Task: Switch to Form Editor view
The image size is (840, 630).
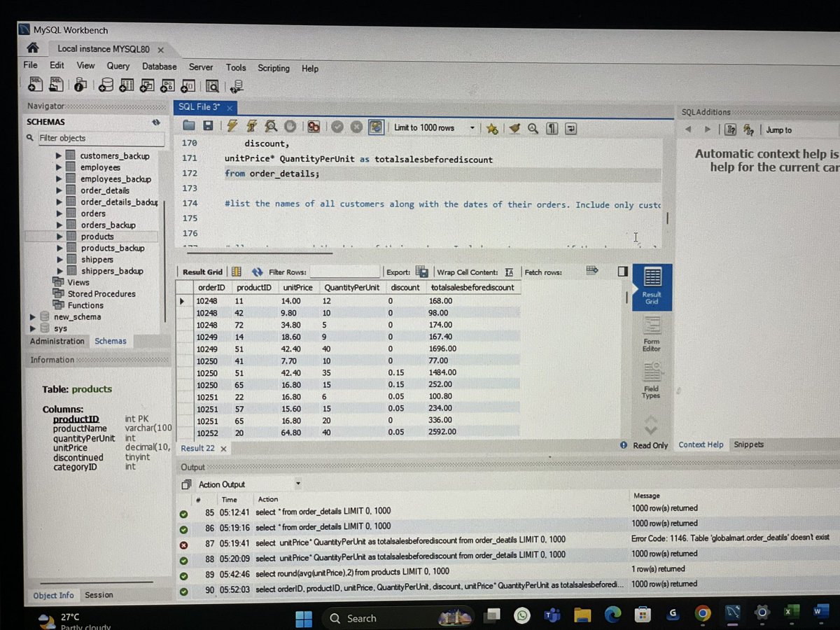Action: click(652, 333)
